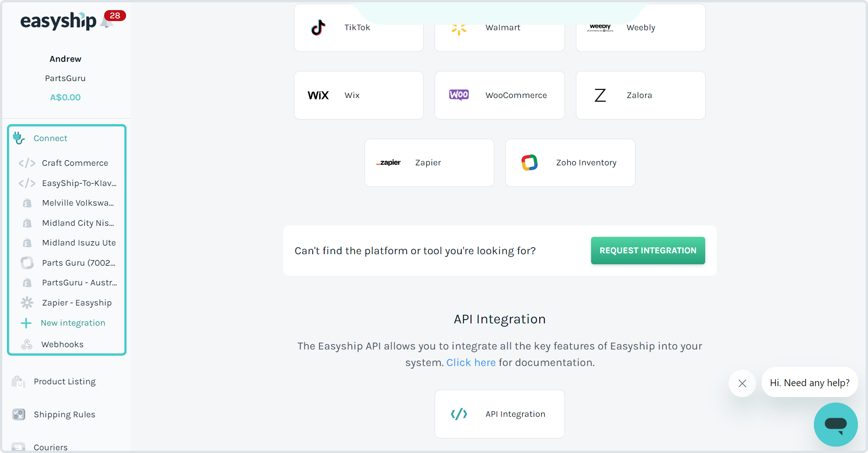This screenshot has height=453, width=868.
Task: Click the Product Listing bag icon
Action: 18,382
